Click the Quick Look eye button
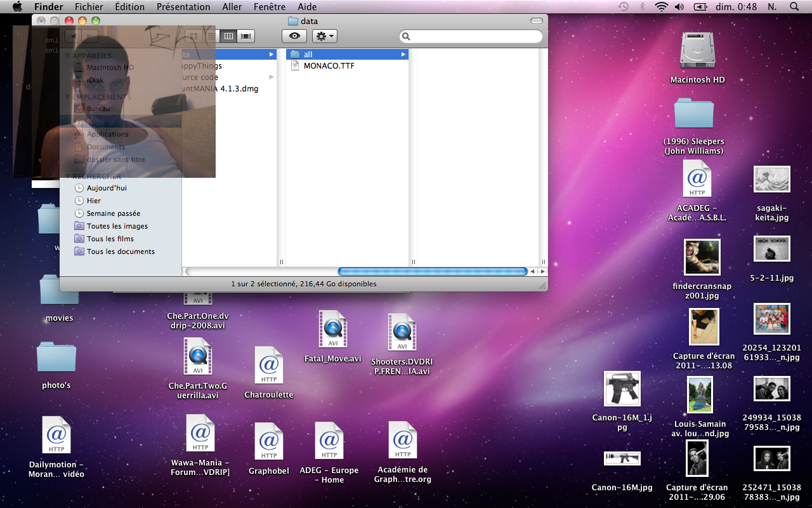The image size is (812, 508). coord(294,36)
